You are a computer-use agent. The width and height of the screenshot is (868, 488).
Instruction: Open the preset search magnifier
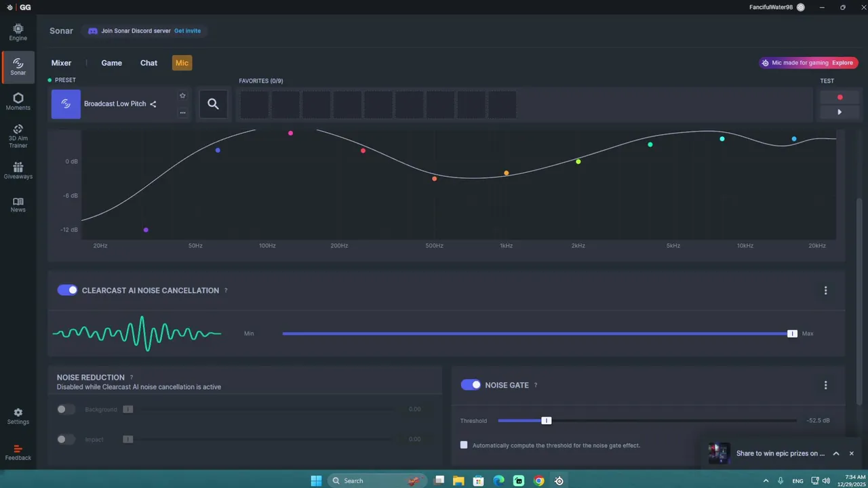(214, 104)
